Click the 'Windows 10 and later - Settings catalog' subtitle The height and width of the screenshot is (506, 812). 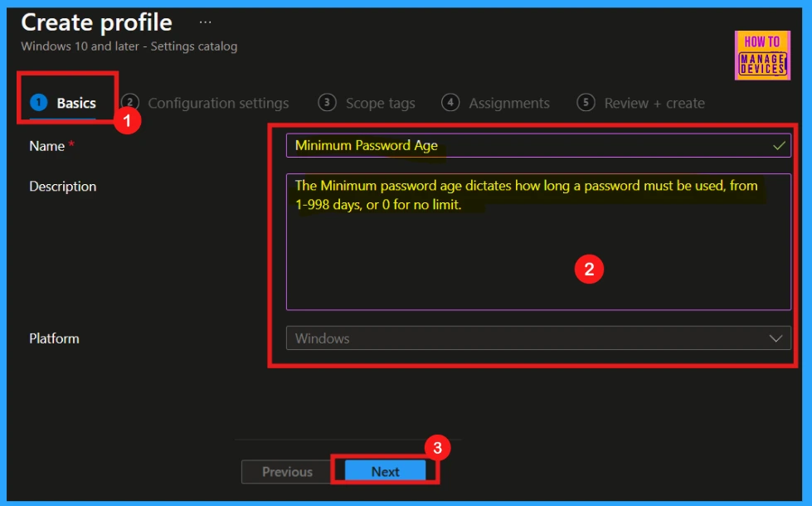129,46
